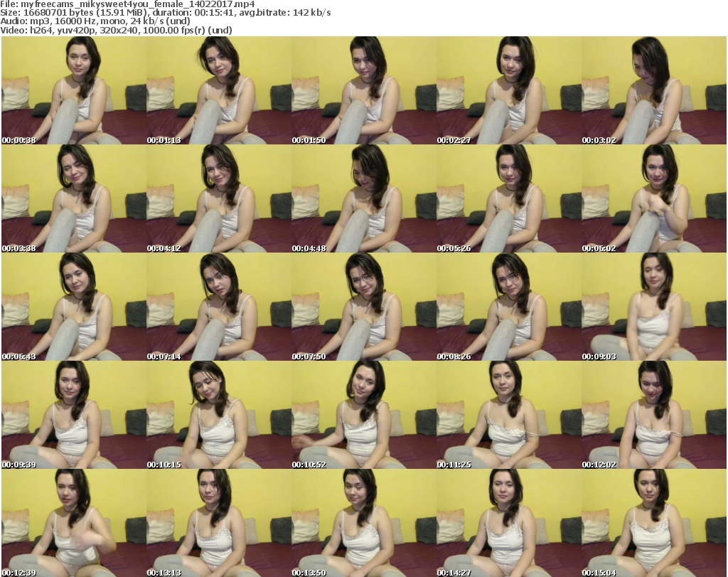Select the 'Size: 16680701 bytes' info line
The width and height of the screenshot is (728, 577).
tap(165, 13)
